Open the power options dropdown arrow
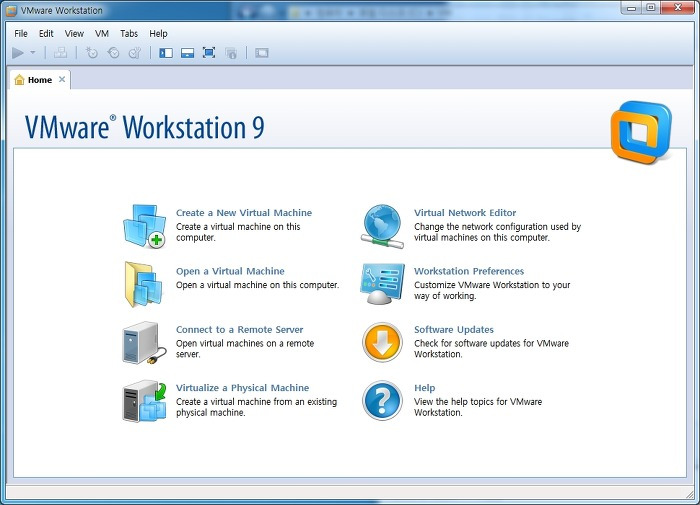Viewport: 700px width, 505px height. coord(33,53)
